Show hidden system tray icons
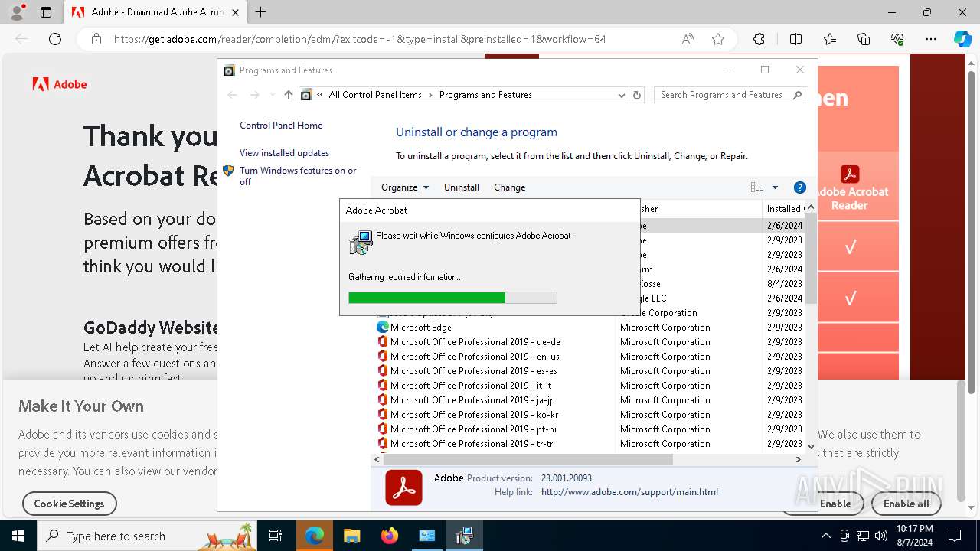Screen dimensions: 980x551 (x=825, y=536)
